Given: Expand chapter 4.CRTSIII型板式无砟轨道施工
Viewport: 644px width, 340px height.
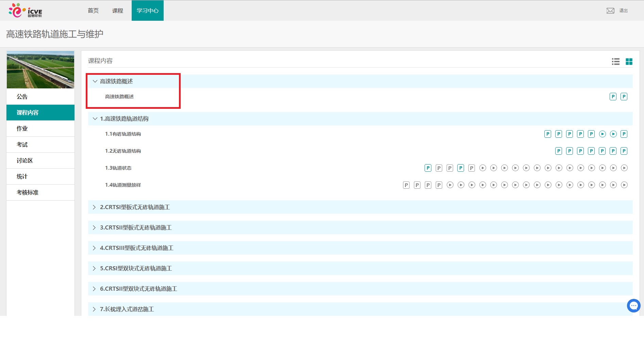Looking at the screenshot, I should click(x=360, y=248).
